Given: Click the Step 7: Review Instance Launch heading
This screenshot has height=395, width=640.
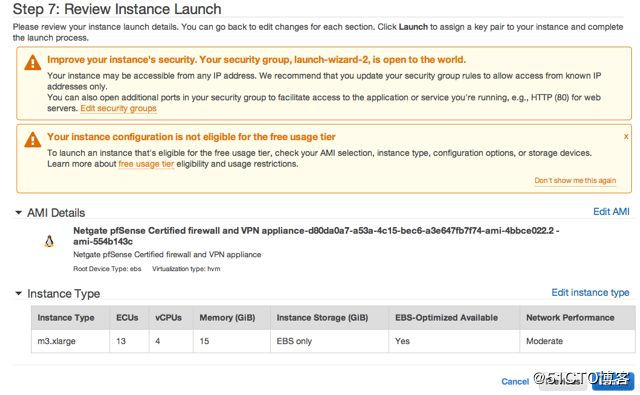Looking at the screenshot, I should (x=117, y=9).
